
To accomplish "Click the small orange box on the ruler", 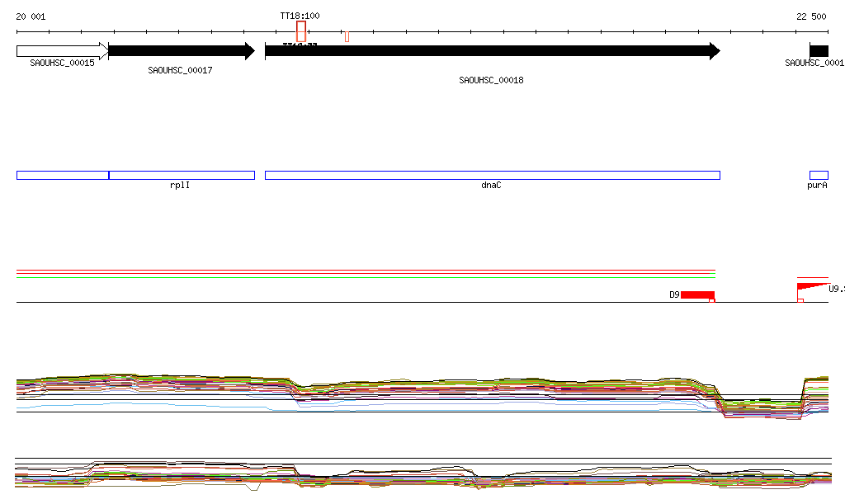I will [347, 36].
